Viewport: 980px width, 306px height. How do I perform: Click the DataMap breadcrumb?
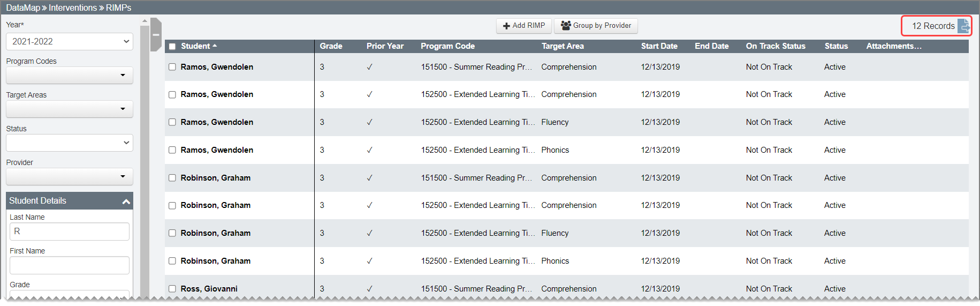23,8
